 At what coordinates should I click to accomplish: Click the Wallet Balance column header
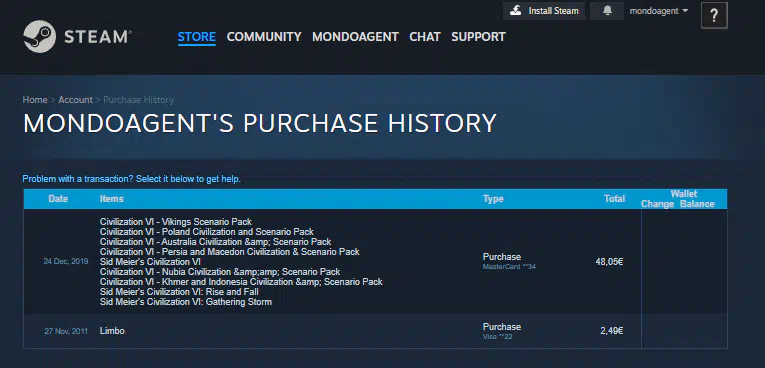tap(697, 204)
